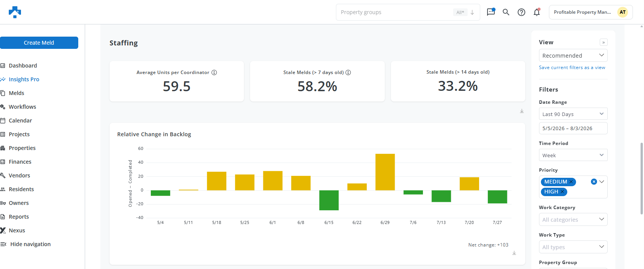This screenshot has width=644, height=269.
Task: Remove the HIGH priority tag
Action: pyautogui.click(x=562, y=192)
